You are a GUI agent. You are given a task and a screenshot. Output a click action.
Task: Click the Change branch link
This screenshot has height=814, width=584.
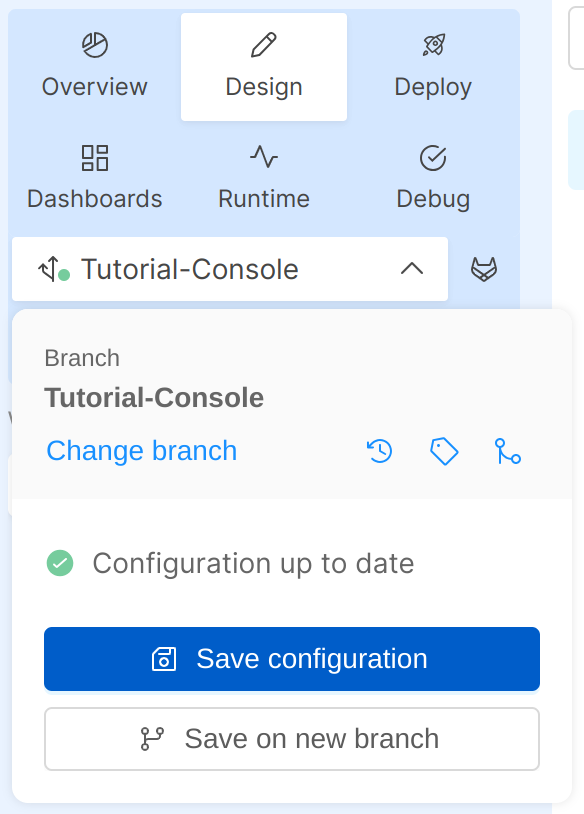(141, 451)
